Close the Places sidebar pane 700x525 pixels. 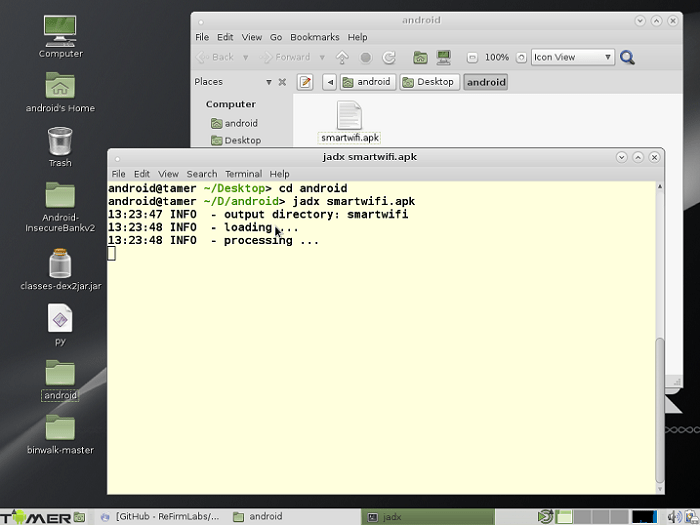(x=282, y=82)
